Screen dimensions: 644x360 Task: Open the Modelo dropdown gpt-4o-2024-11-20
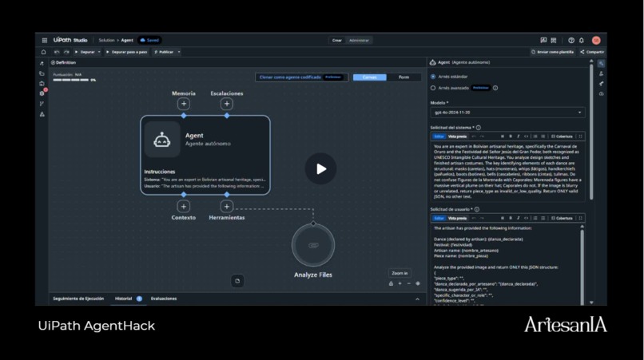coord(507,113)
